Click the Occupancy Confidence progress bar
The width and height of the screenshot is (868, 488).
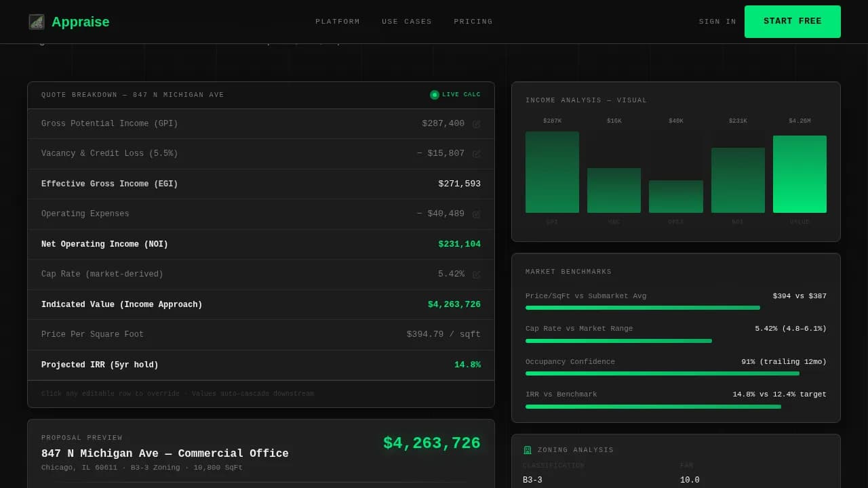661,373
